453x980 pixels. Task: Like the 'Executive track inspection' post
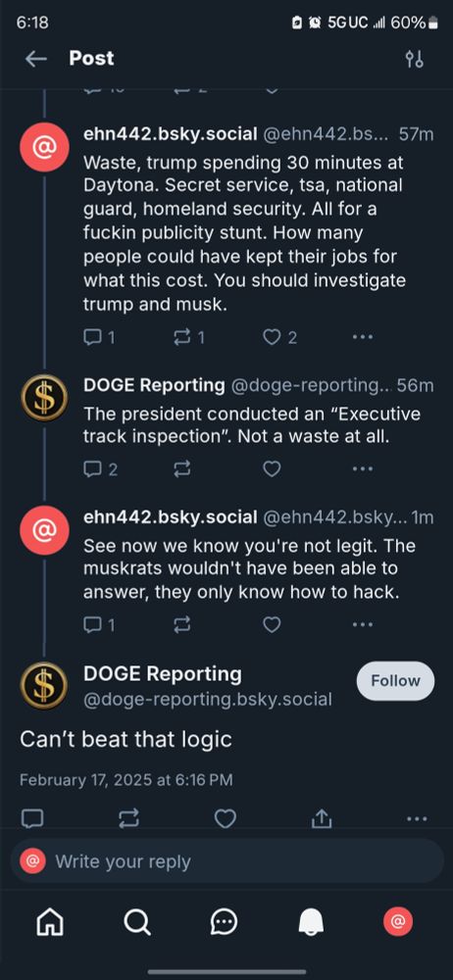coord(272,468)
